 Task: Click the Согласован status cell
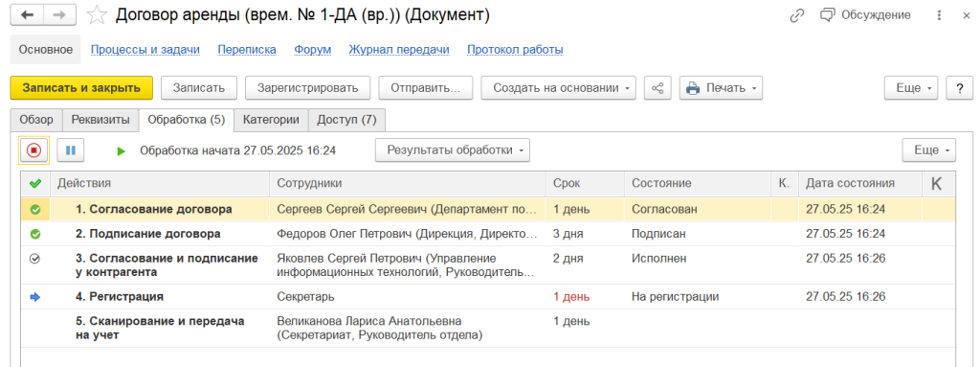point(698,209)
